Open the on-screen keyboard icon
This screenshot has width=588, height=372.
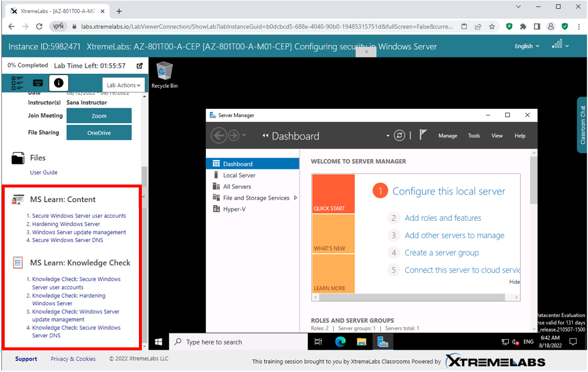(x=38, y=83)
